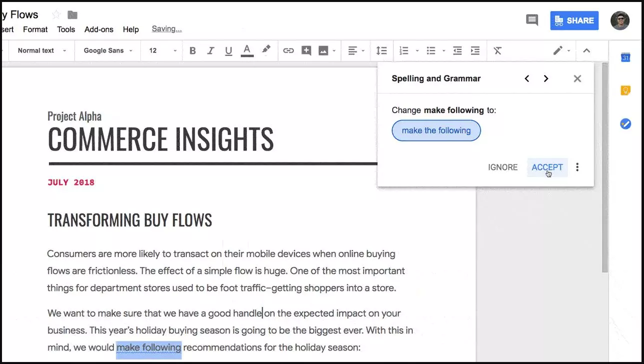Open the Add-ons menu
The height and width of the screenshot is (364, 644).
[x=99, y=29]
